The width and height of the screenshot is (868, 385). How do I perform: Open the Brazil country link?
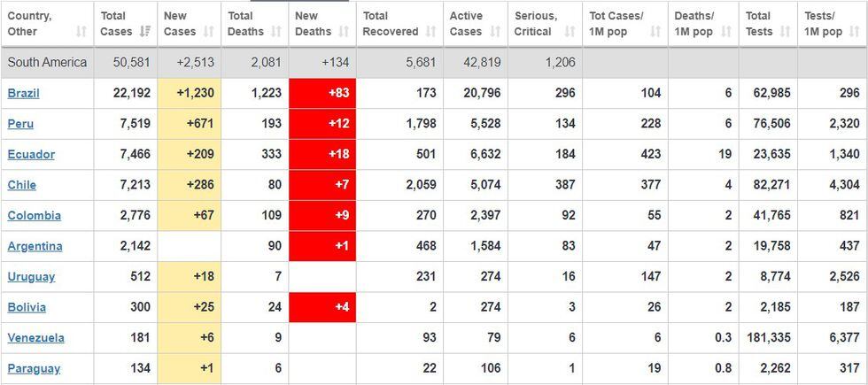pos(23,93)
